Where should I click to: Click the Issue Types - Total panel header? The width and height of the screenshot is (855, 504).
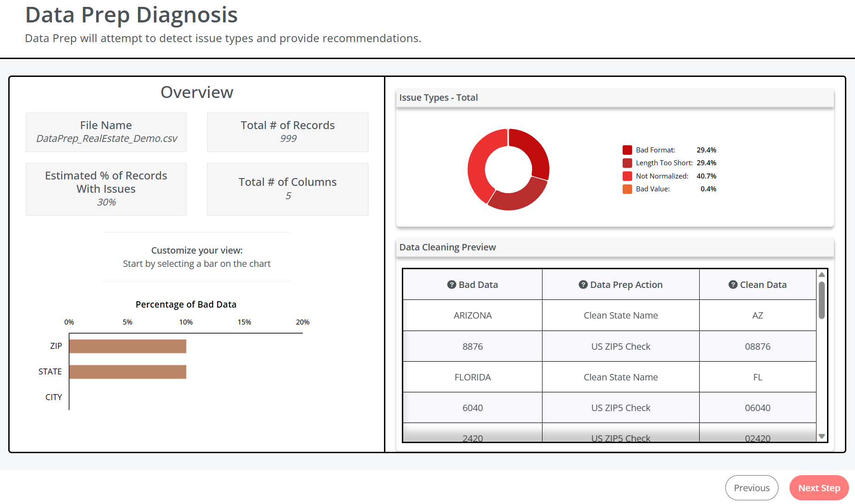point(615,98)
